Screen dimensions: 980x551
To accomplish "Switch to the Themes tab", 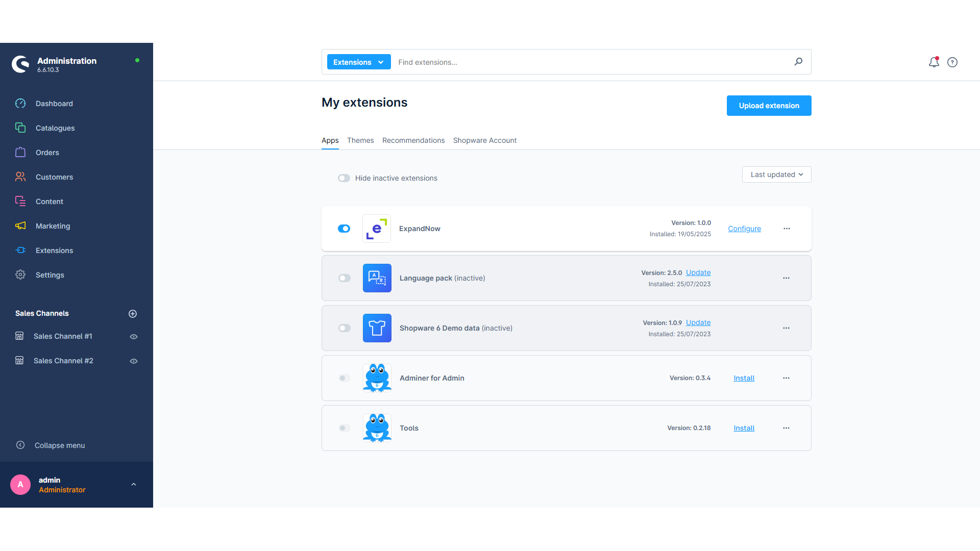I will tap(360, 140).
